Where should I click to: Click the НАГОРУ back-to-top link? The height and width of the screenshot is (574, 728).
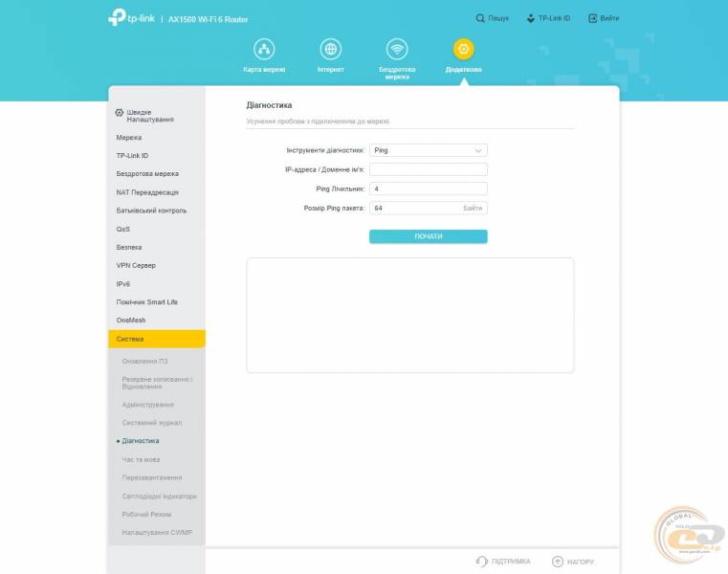pyautogui.click(x=581, y=562)
